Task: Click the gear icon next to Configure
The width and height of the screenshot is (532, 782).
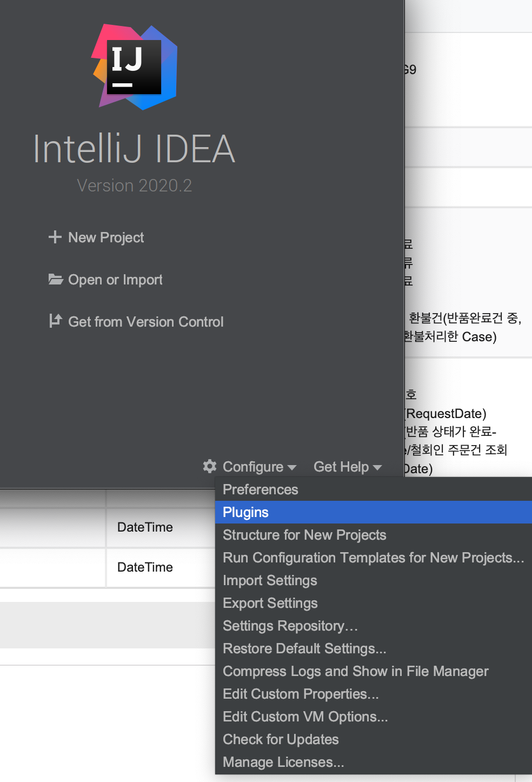Action: 210,466
